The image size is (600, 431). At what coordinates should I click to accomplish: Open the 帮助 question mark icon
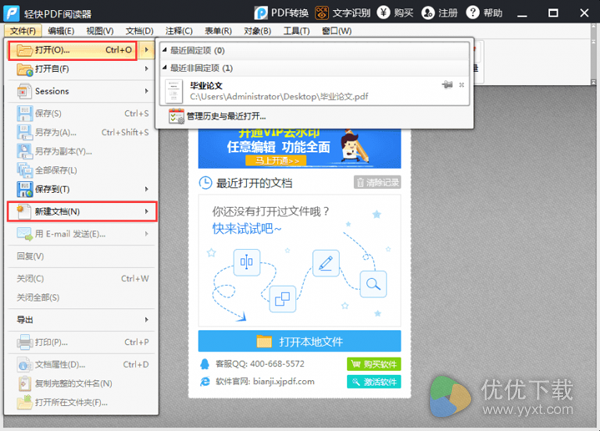[x=473, y=13]
